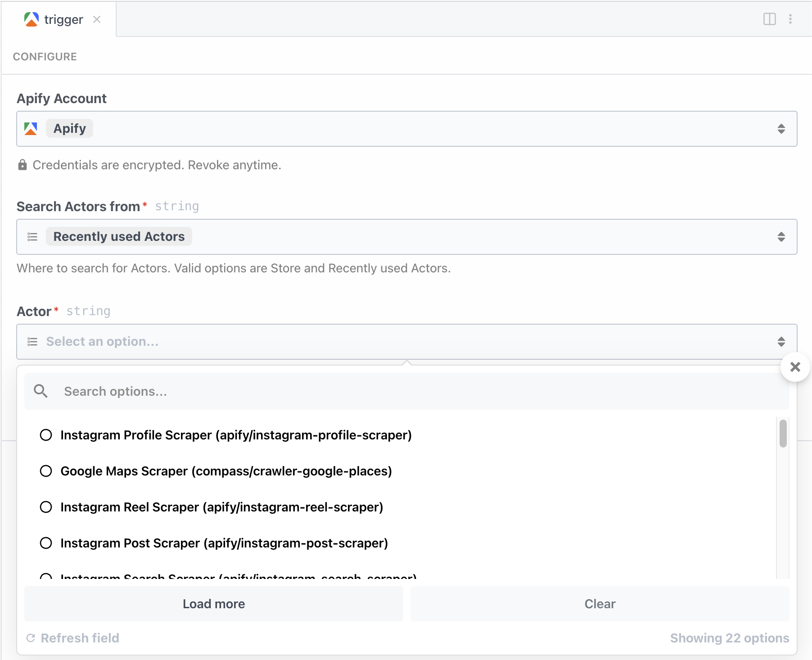Viewport: 812px width, 660px height.
Task: Click the list icon in the Actor field
Action: click(32, 342)
